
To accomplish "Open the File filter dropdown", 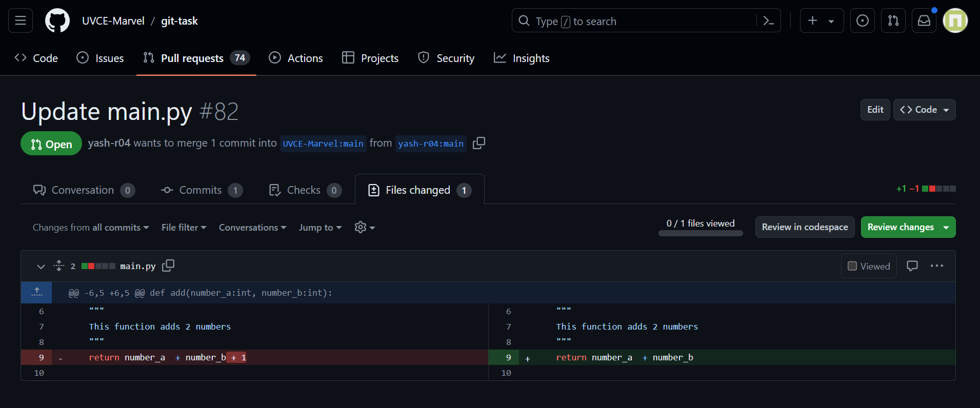I will tap(184, 227).
